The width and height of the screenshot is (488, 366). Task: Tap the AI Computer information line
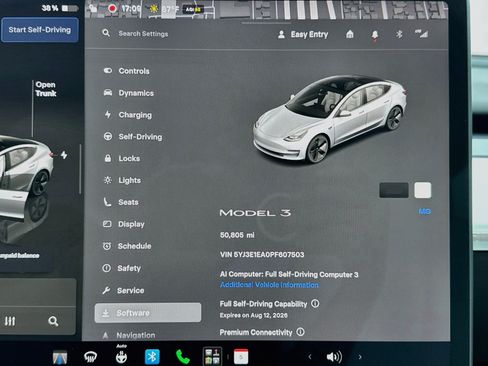pos(289,274)
